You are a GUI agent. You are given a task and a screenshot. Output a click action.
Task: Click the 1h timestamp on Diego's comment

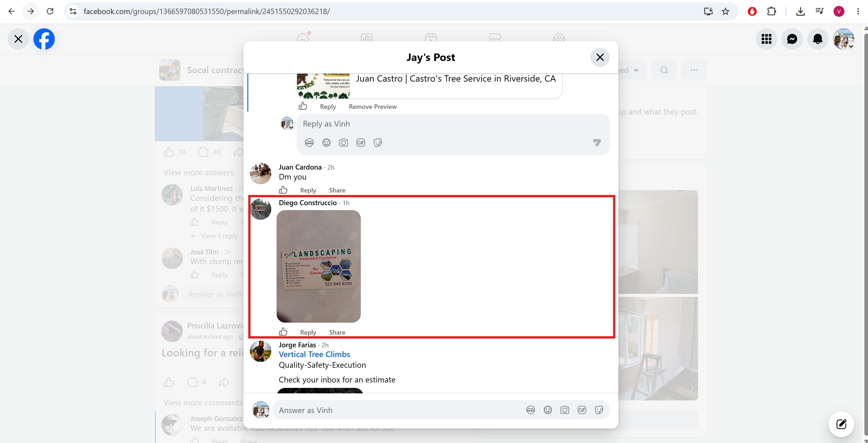(346, 203)
